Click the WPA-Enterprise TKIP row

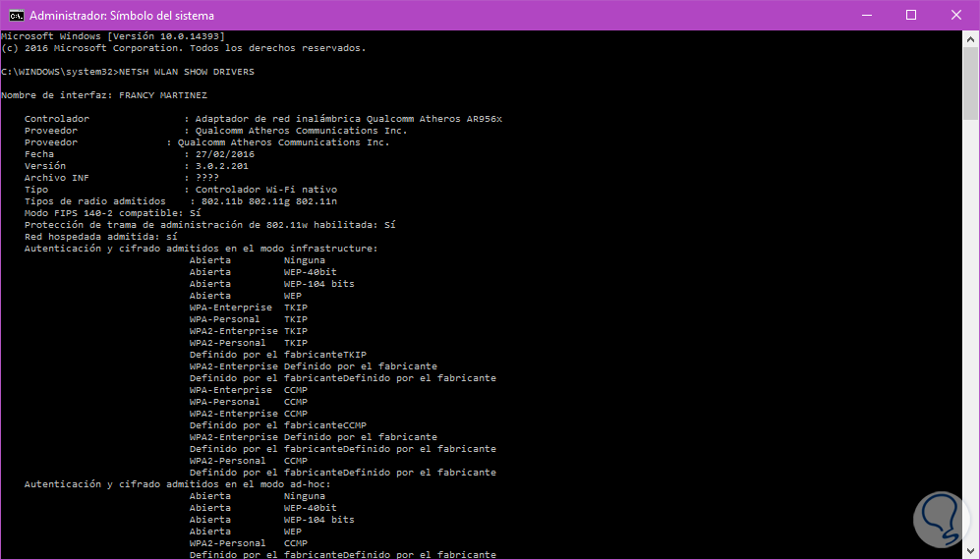[x=249, y=308]
